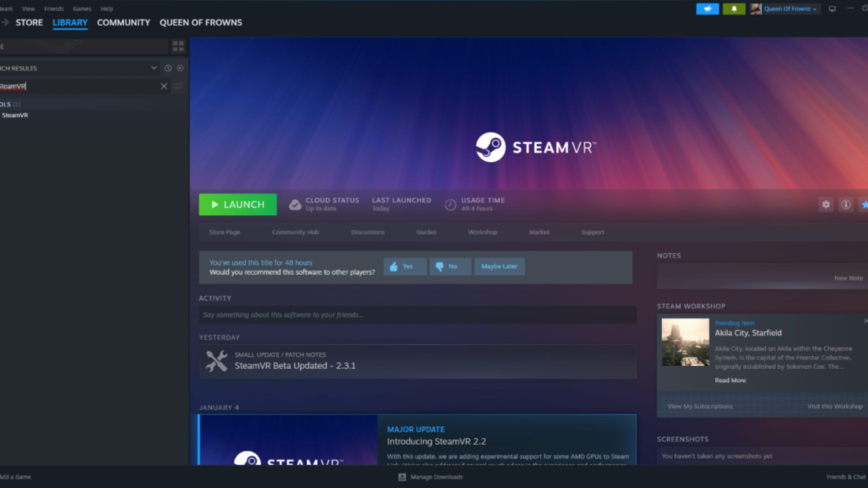
Task: Go to the Store Page link
Action: tap(224, 232)
